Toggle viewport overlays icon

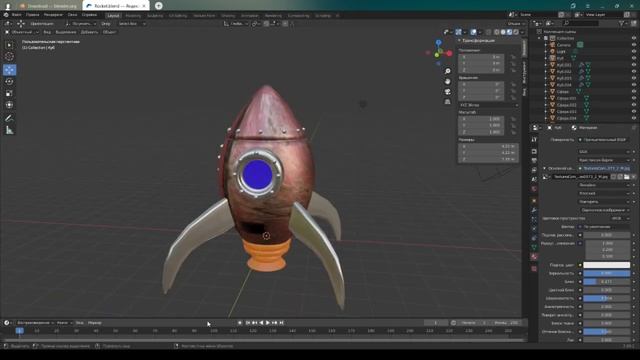[473, 32]
